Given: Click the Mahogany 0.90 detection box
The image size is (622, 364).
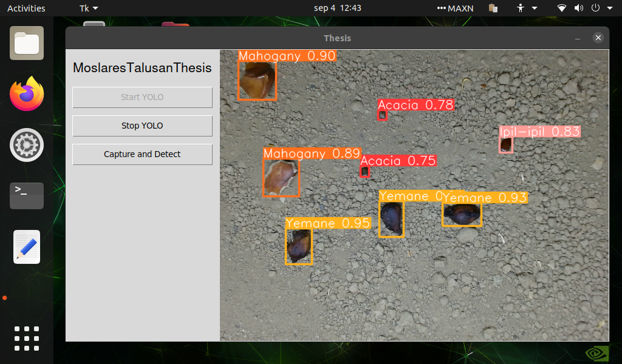Looking at the screenshot, I should pos(257,80).
